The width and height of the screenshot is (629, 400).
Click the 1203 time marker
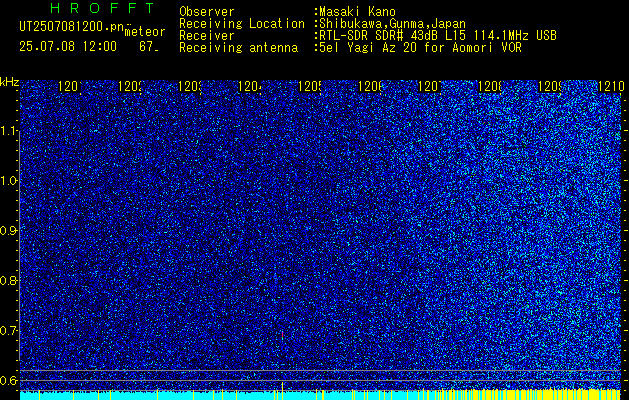(189, 86)
